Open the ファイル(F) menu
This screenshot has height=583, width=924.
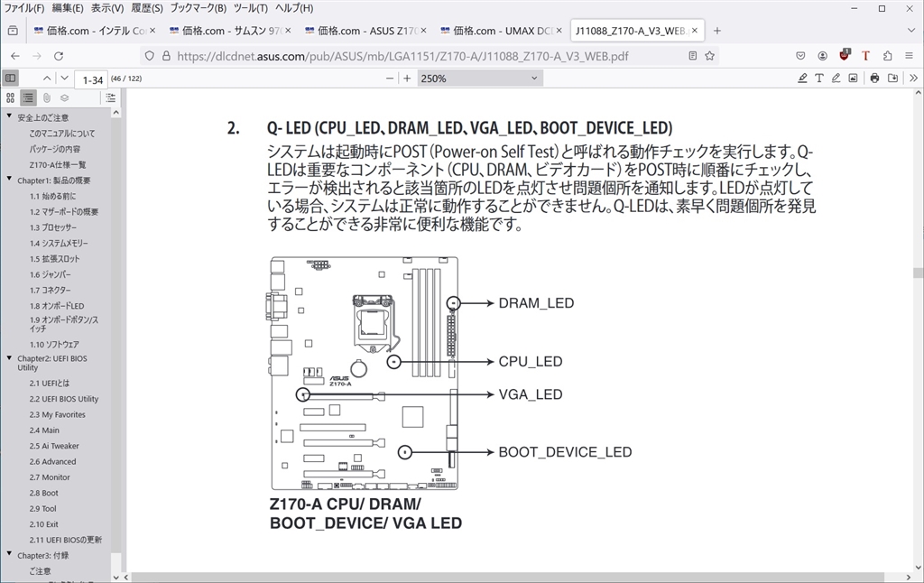(24, 8)
